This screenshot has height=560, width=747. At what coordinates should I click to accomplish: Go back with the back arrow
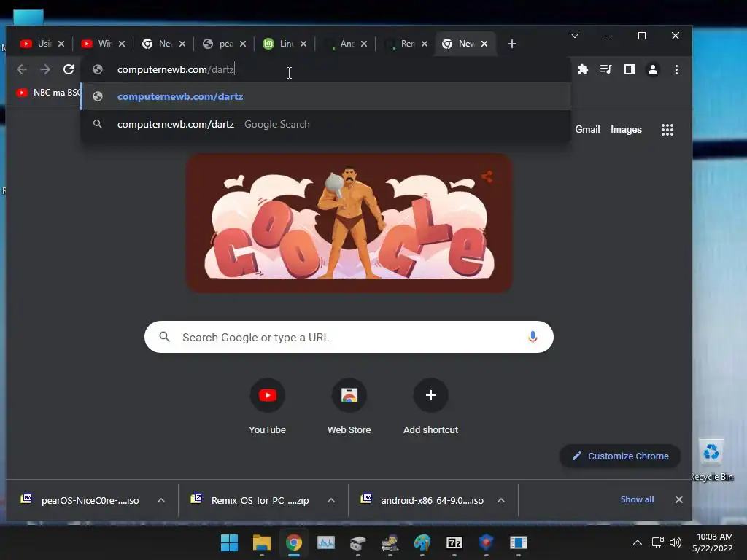point(22,69)
